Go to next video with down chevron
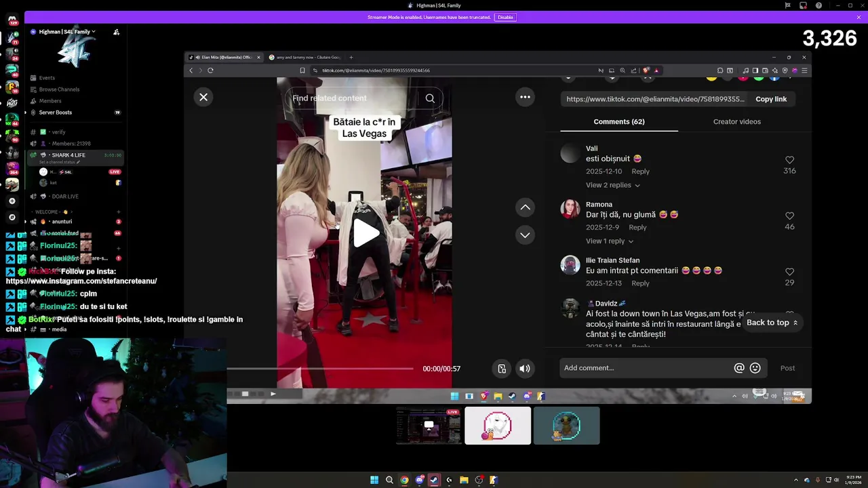Viewport: 868px width, 488px height. pos(525,235)
